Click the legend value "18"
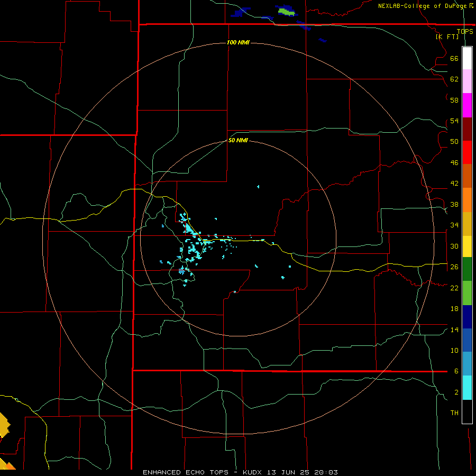Screen dimensions: 476x476 tap(454, 309)
